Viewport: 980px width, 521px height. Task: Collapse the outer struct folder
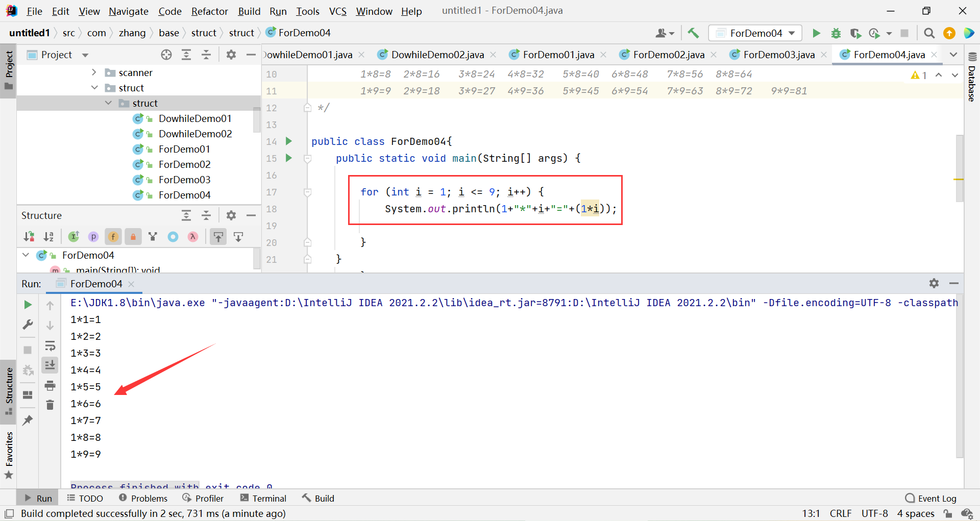[x=94, y=88]
